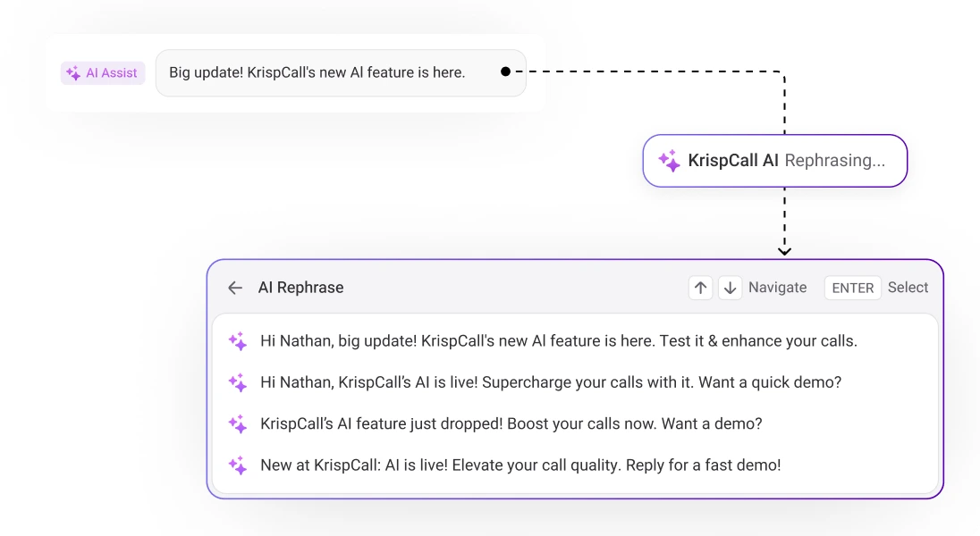
Task: Click sparkle icon beside 'Supercharge your calls' suggestion
Action: tap(238, 382)
